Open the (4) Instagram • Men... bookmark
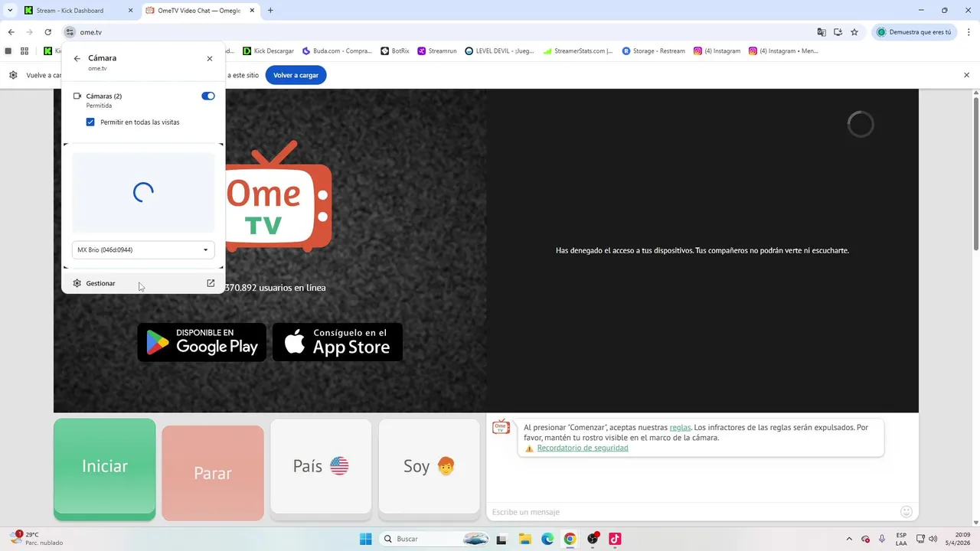Image resolution: width=980 pixels, height=551 pixels. pyautogui.click(x=784, y=51)
